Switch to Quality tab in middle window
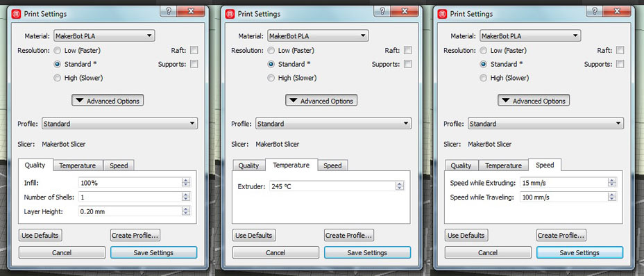Image resolution: width=644 pixels, height=276 pixels. click(248, 165)
